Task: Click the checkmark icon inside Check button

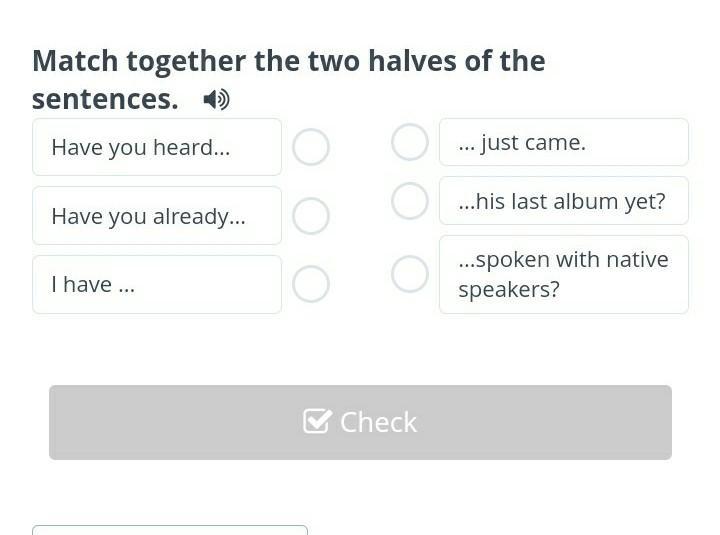Action: click(x=317, y=422)
